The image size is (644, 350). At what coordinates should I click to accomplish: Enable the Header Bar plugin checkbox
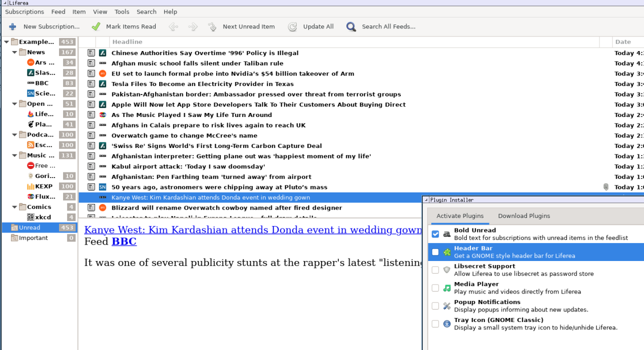coord(435,252)
